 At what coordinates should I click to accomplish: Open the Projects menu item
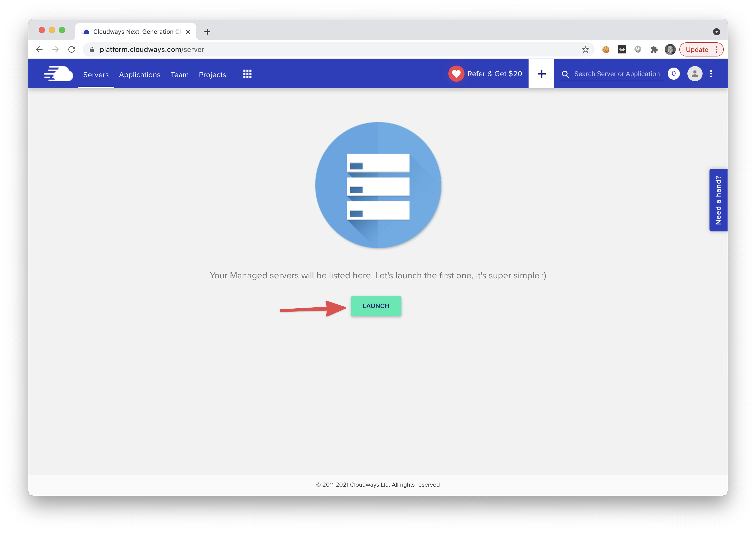coord(212,74)
